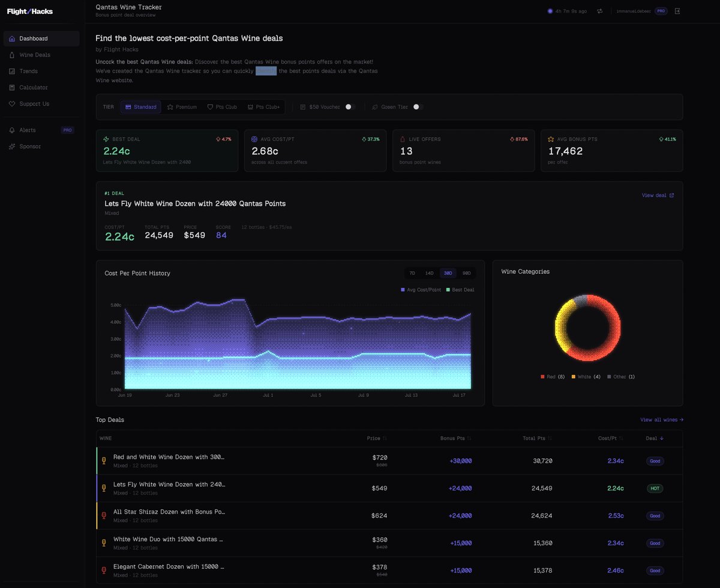Select the Pts Club tier

coord(222,107)
